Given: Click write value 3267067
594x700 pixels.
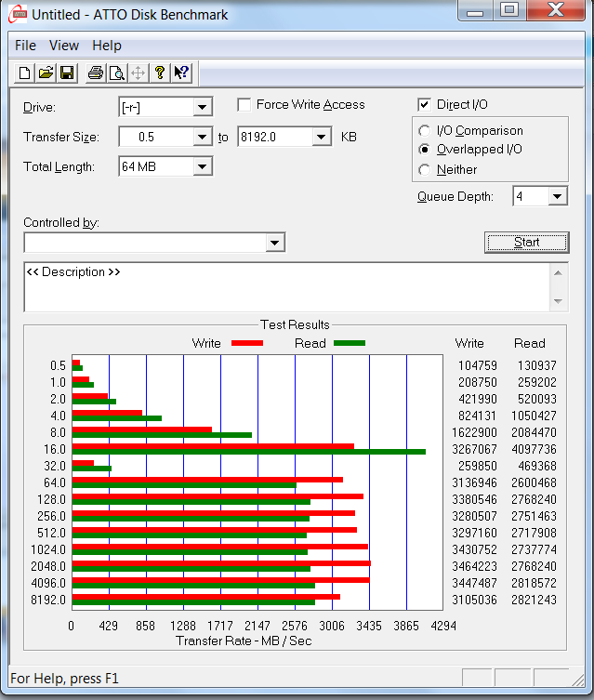Looking at the screenshot, I should (474, 449).
